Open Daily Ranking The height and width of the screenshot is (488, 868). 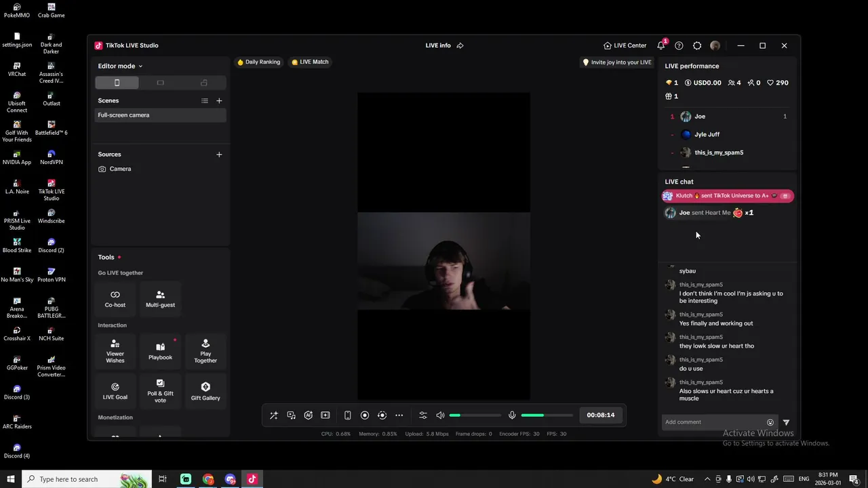point(258,62)
